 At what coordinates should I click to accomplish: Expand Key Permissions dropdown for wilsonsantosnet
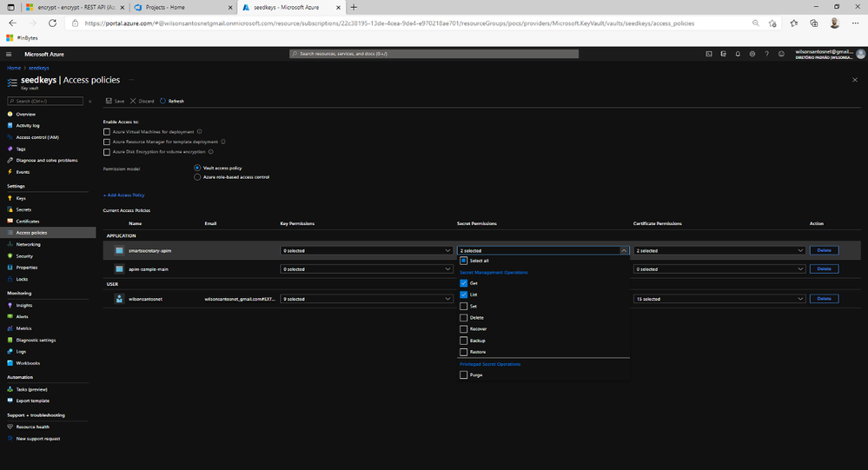(367, 299)
